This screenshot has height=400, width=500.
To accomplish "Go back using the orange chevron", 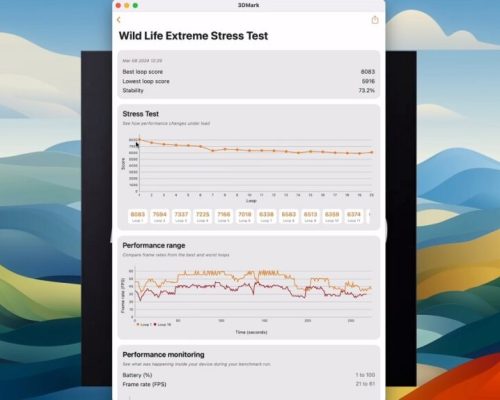I will [x=119, y=20].
